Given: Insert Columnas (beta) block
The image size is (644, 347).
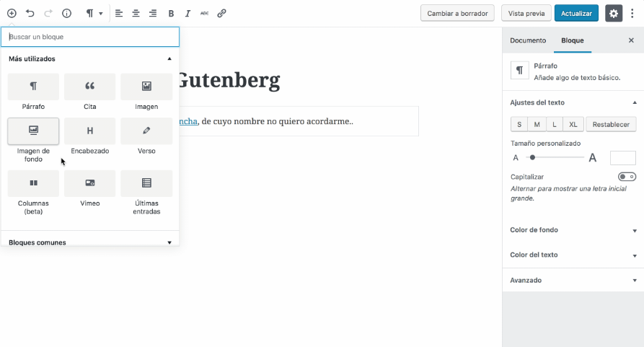Looking at the screenshot, I should click(33, 193).
